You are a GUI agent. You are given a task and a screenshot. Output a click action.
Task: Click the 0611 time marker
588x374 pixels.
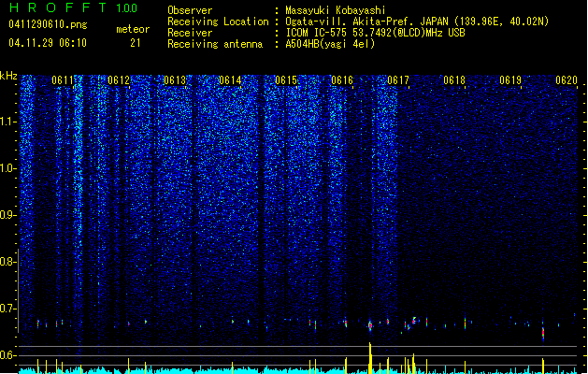pos(63,80)
